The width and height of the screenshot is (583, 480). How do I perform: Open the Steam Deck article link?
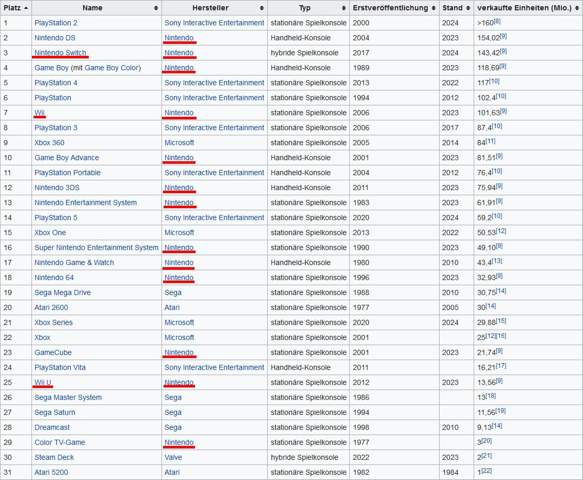(54, 457)
